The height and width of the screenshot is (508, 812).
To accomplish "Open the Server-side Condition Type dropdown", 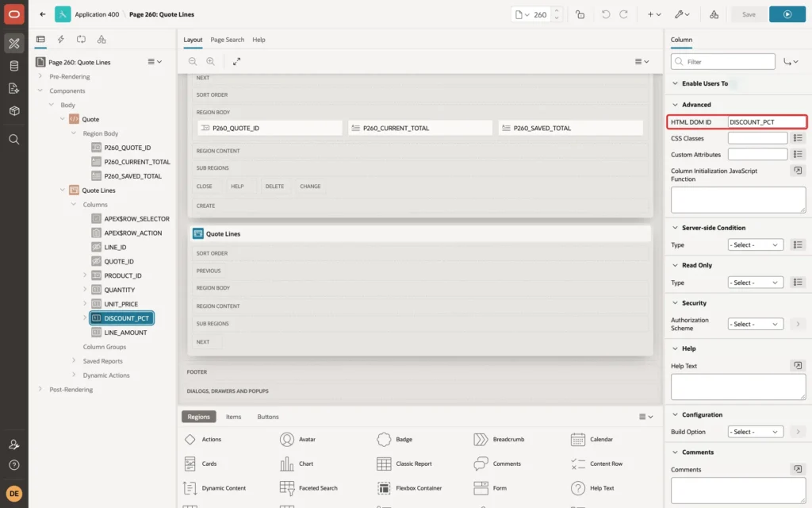I will (755, 244).
